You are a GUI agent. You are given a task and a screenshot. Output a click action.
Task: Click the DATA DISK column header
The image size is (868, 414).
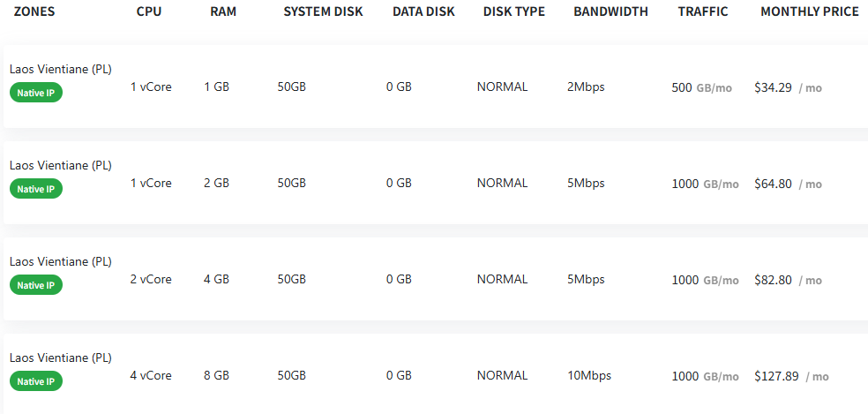tap(423, 11)
